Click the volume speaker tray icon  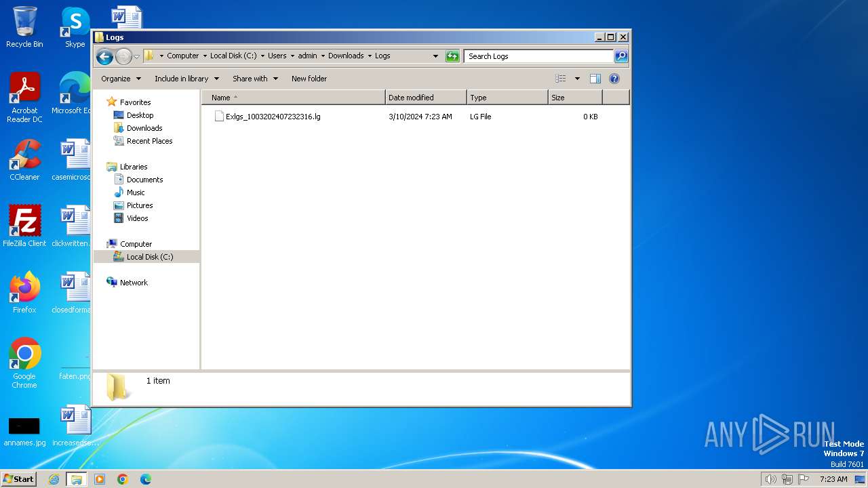point(770,479)
